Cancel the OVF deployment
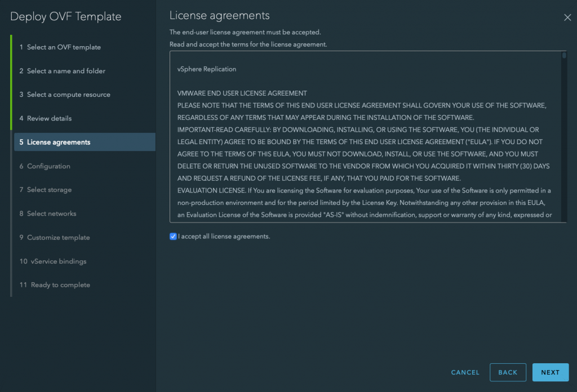This screenshot has height=392, width=577. [x=465, y=372]
